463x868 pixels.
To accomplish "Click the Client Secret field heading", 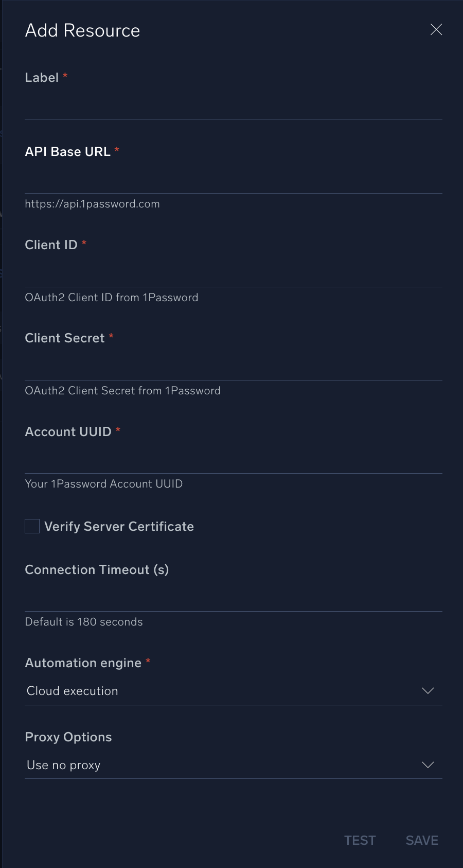I will pos(65,338).
